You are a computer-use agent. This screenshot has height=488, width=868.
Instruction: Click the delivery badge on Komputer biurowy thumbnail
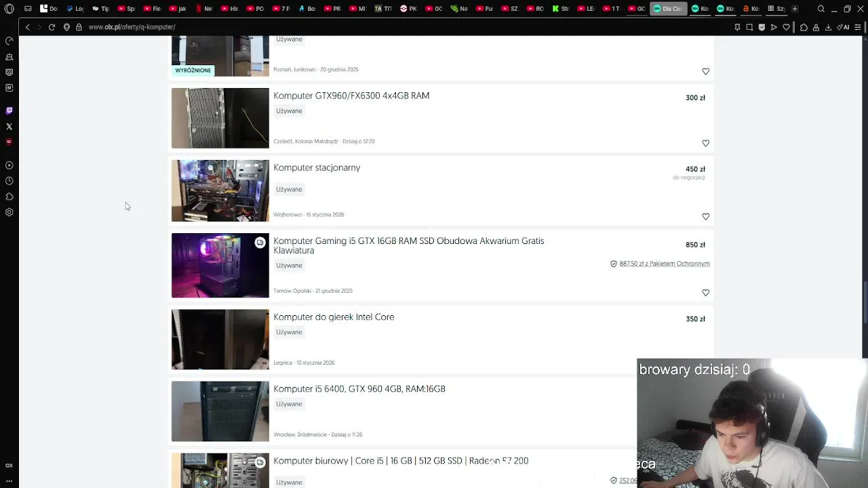tap(260, 462)
